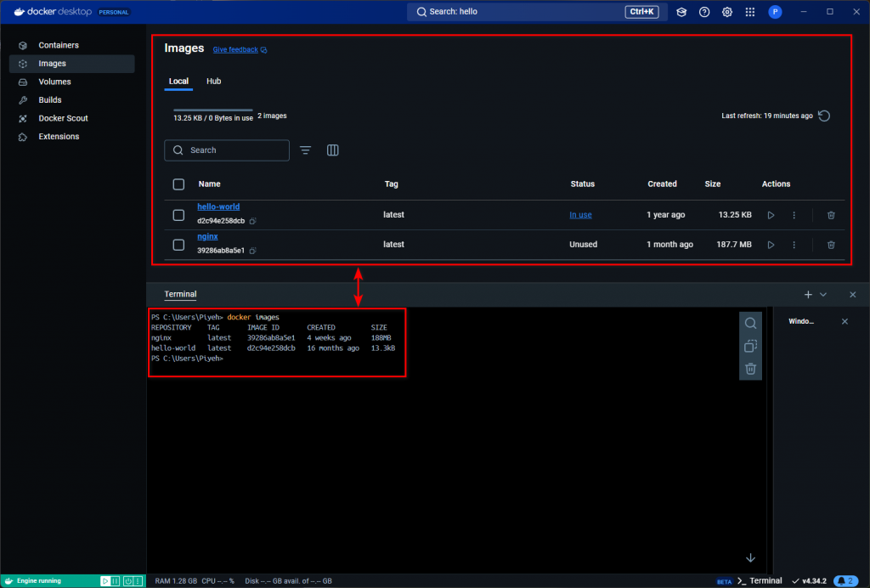The height and width of the screenshot is (588, 870).
Task: Open the P user account avatar
Action: 775,12
